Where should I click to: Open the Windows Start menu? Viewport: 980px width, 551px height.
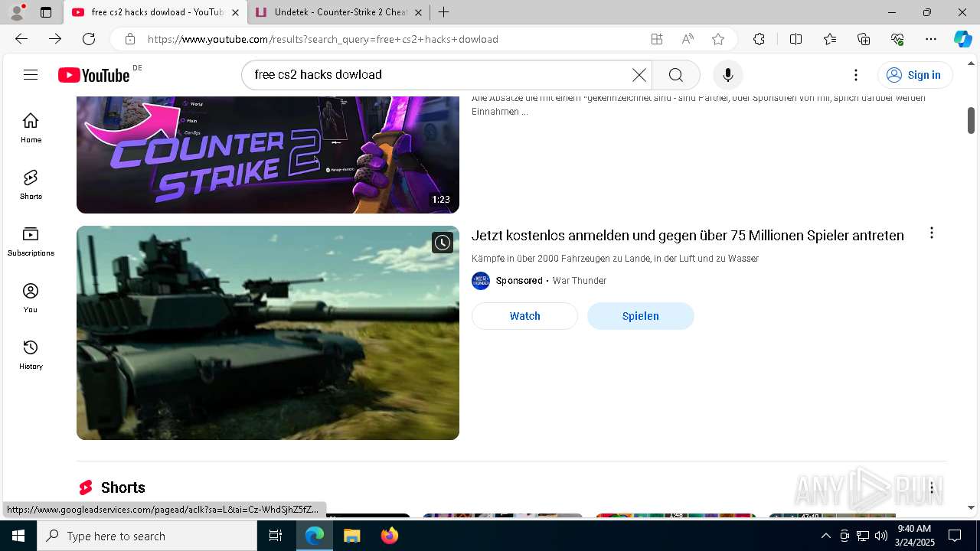point(18,536)
